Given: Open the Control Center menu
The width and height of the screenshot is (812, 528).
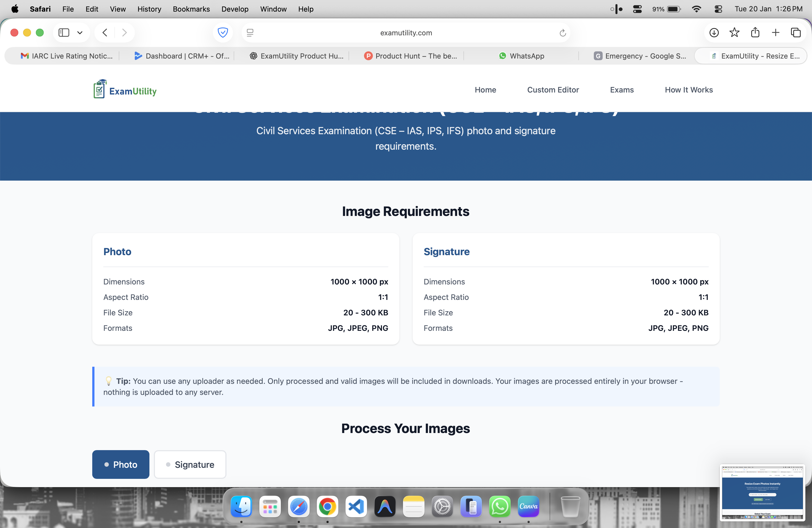Looking at the screenshot, I should tap(718, 9).
